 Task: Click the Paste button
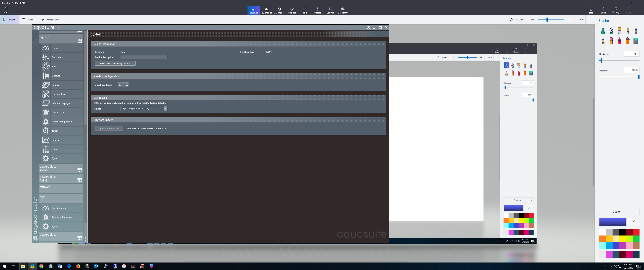(590, 10)
